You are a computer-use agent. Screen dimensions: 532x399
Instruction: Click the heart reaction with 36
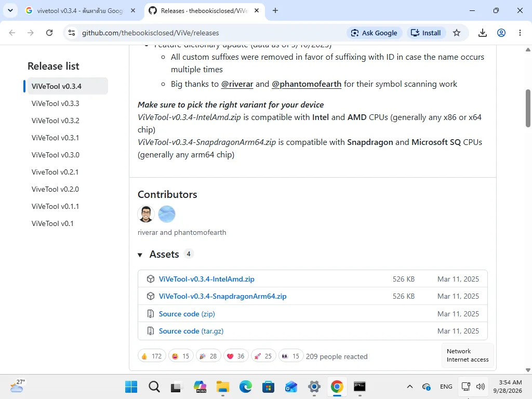[x=236, y=356]
